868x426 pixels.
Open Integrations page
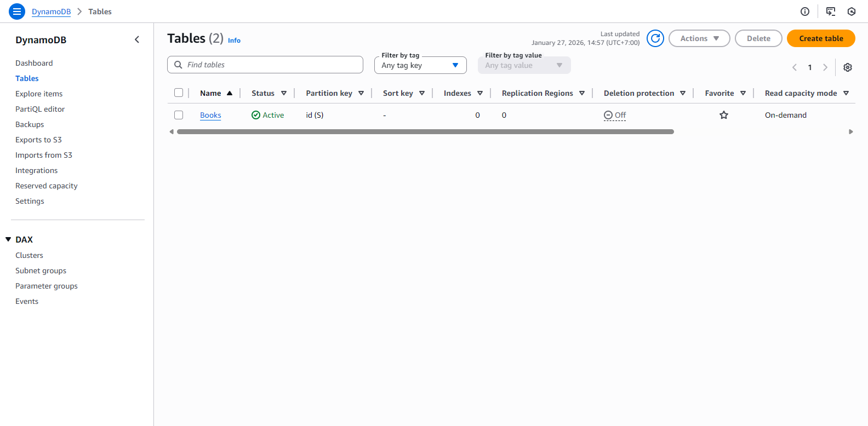click(36, 170)
